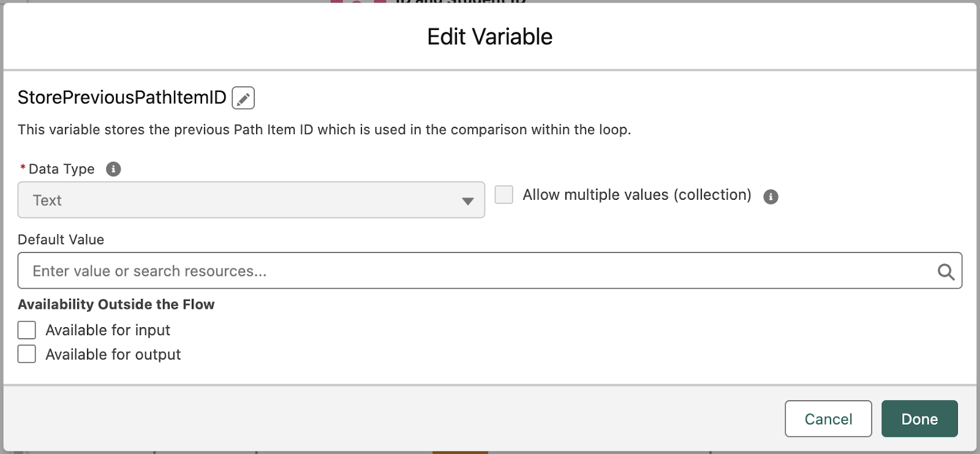Click the Data Type field label
This screenshot has width=980, height=454.
click(61, 169)
